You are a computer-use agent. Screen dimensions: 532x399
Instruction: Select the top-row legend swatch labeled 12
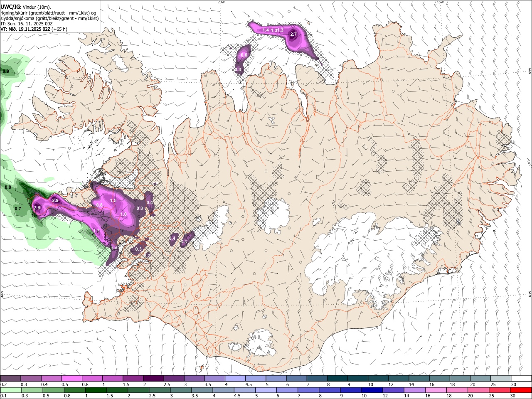tap(399, 379)
